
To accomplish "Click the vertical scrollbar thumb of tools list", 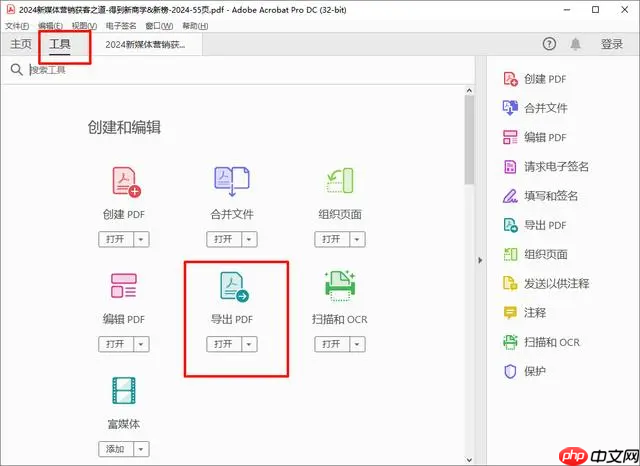I will coord(469,140).
